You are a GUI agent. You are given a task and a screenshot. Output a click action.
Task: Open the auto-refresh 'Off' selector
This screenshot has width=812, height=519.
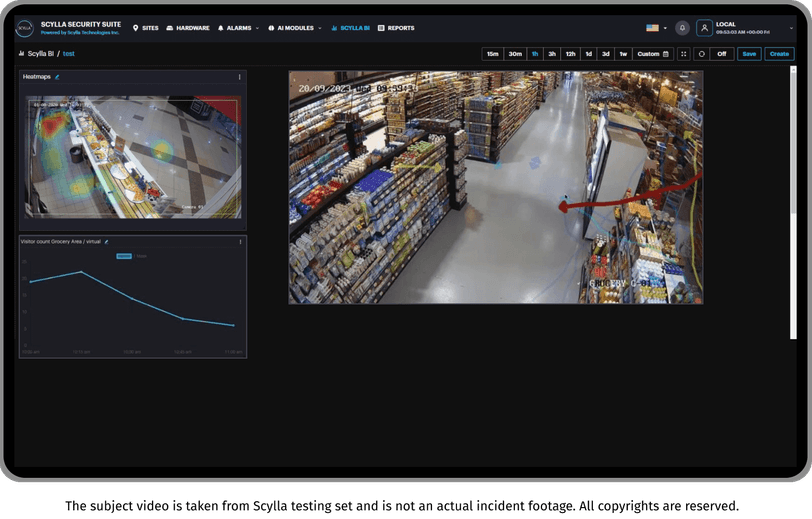(721, 54)
